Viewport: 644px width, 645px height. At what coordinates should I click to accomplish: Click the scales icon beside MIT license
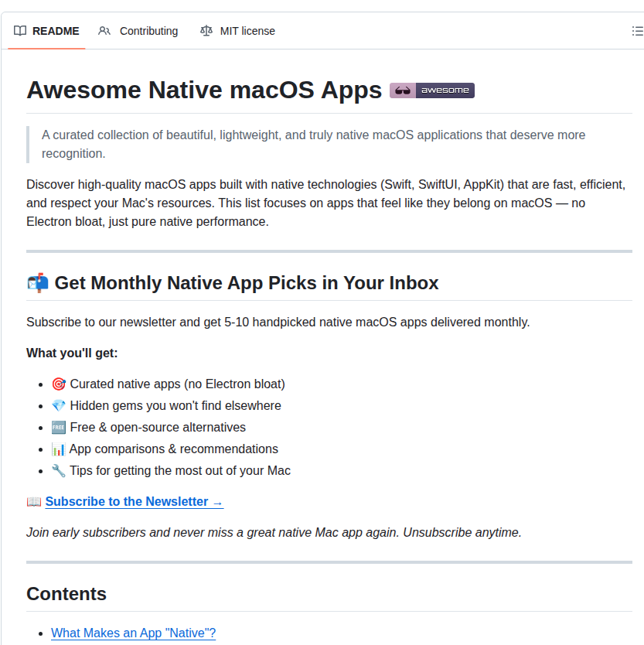(x=206, y=31)
